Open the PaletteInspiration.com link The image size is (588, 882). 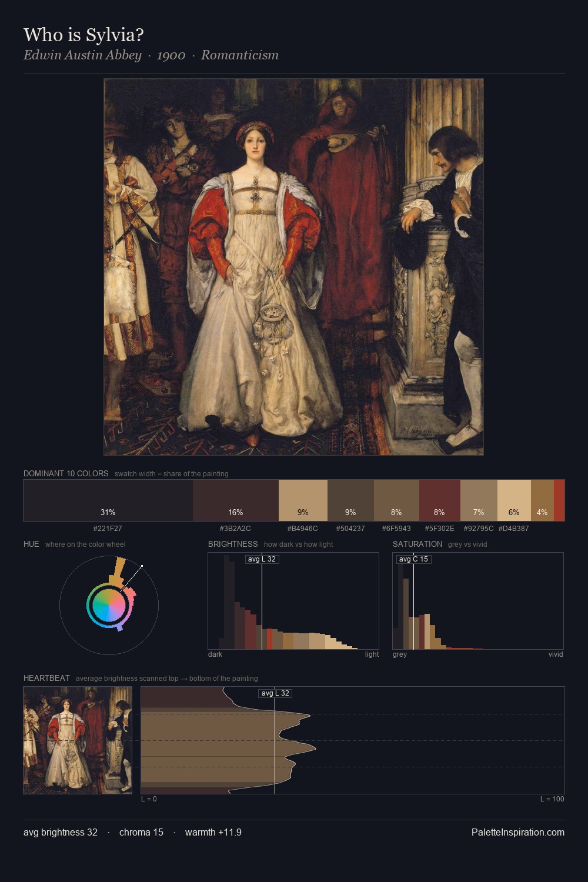pyautogui.click(x=518, y=832)
